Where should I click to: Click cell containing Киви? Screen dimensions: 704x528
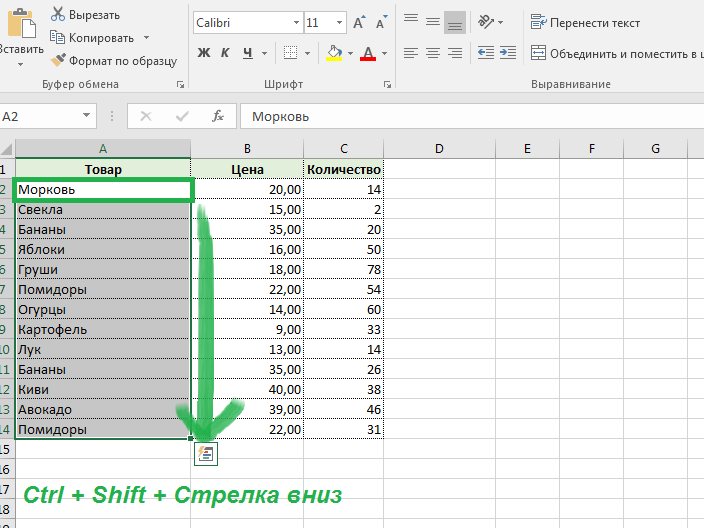103,390
